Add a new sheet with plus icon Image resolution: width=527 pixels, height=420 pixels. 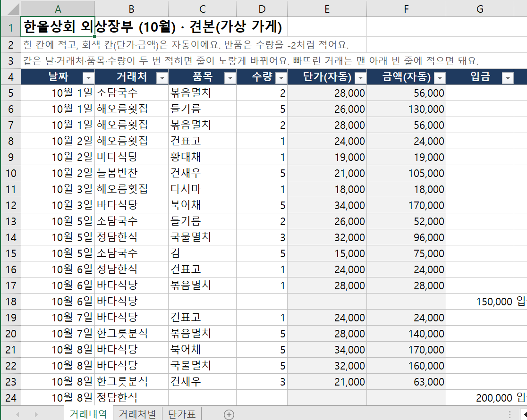(x=229, y=415)
